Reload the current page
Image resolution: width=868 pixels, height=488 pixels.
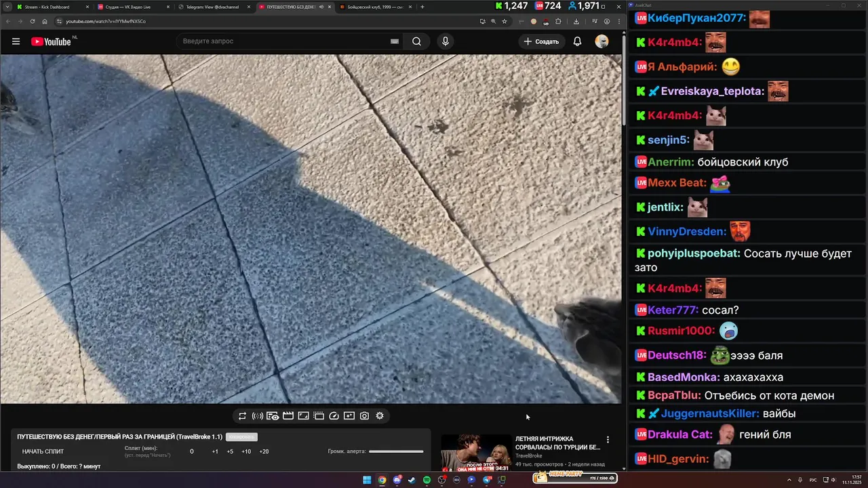(x=33, y=21)
